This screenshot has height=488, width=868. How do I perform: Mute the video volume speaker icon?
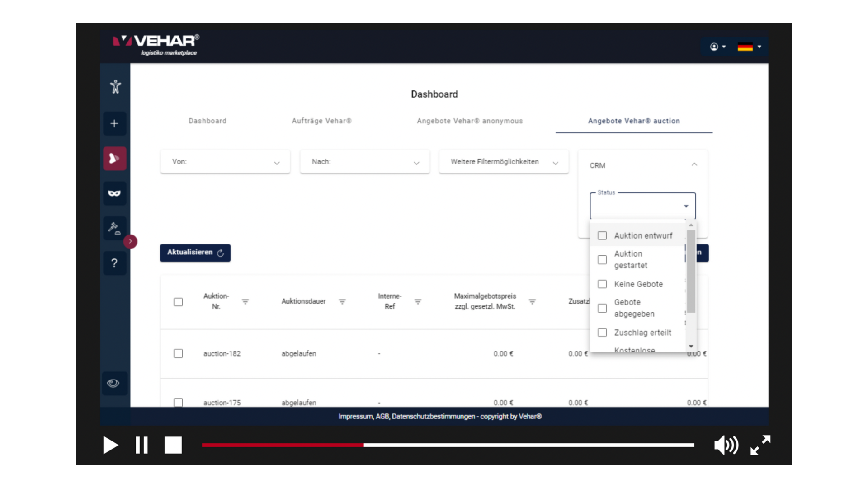(x=726, y=445)
